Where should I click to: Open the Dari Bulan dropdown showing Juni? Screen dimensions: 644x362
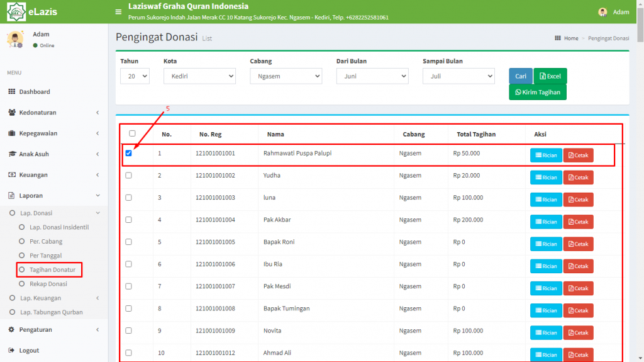[x=372, y=76]
